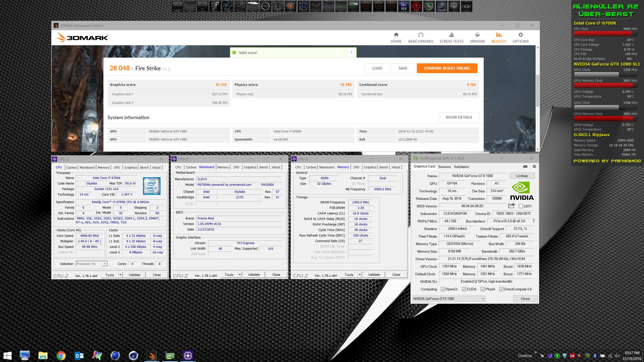Switch to Bench tab in the Memory CPU-Z window

click(384, 167)
